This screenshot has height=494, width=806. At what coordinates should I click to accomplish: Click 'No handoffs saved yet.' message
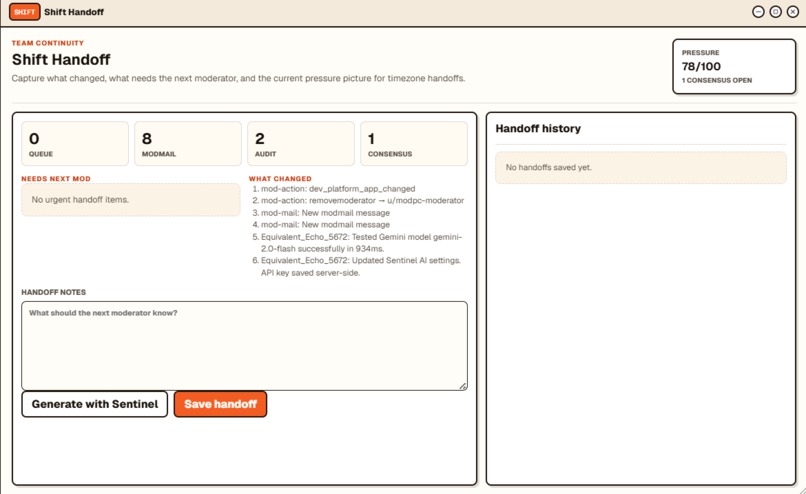click(x=640, y=168)
